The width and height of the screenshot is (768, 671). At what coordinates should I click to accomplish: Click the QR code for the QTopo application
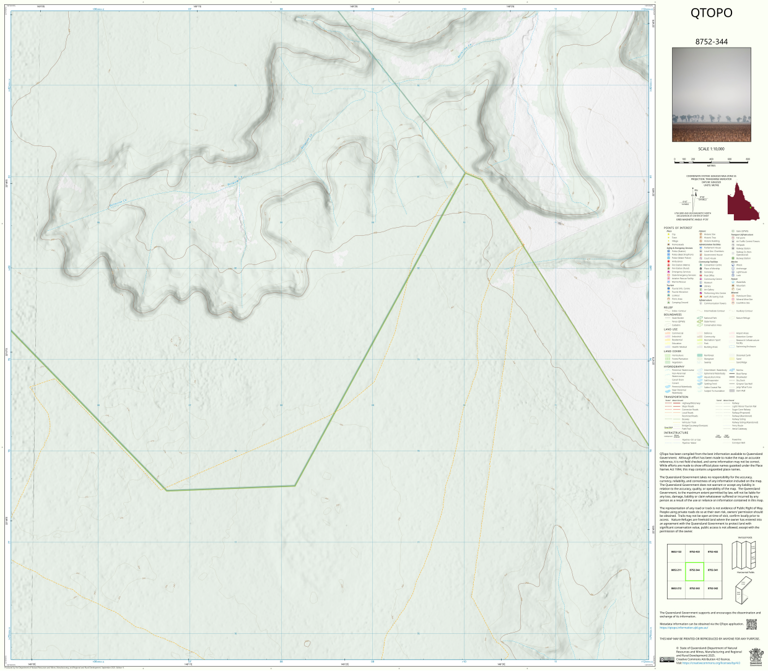[x=751, y=624]
